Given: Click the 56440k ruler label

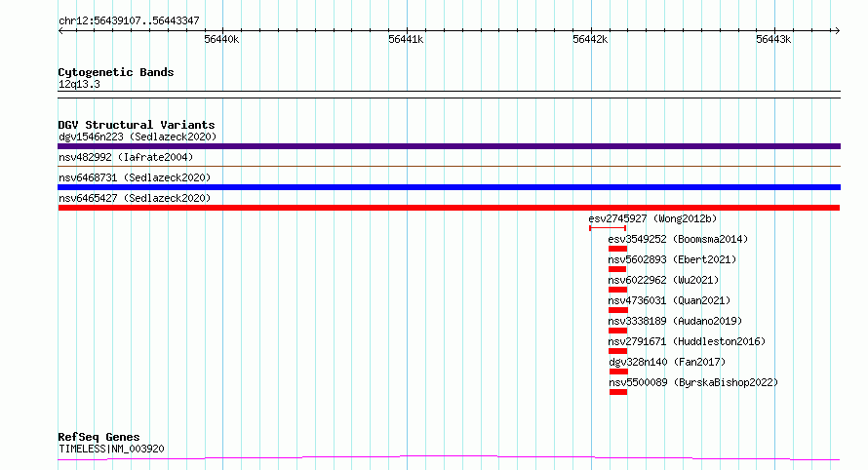Looking at the screenshot, I should point(221,39).
